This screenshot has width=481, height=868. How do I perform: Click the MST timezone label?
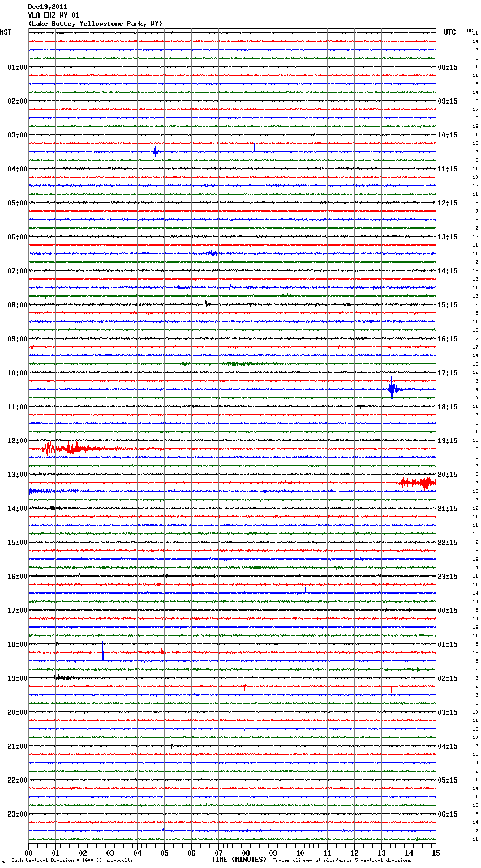[x=6, y=32]
